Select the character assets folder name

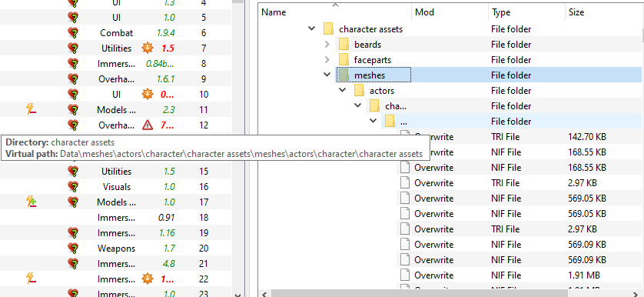[x=371, y=29]
